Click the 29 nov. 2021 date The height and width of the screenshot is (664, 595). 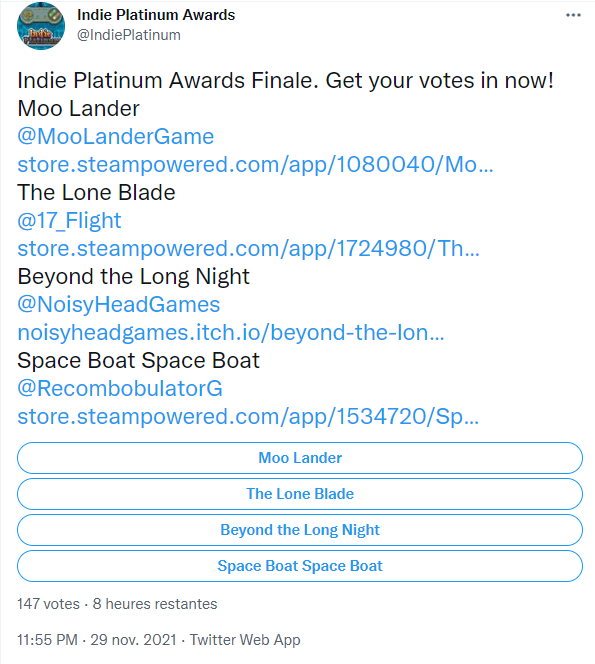coord(133,639)
